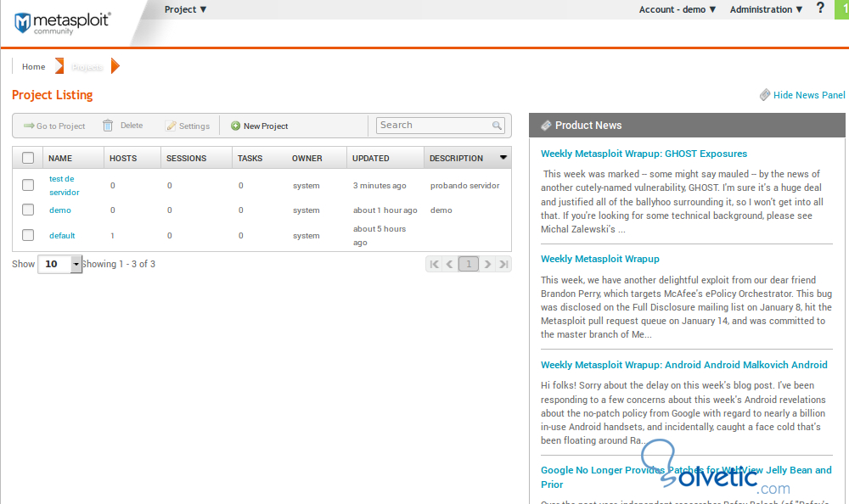Check the box for demo project
The height and width of the screenshot is (504, 849).
(28, 210)
